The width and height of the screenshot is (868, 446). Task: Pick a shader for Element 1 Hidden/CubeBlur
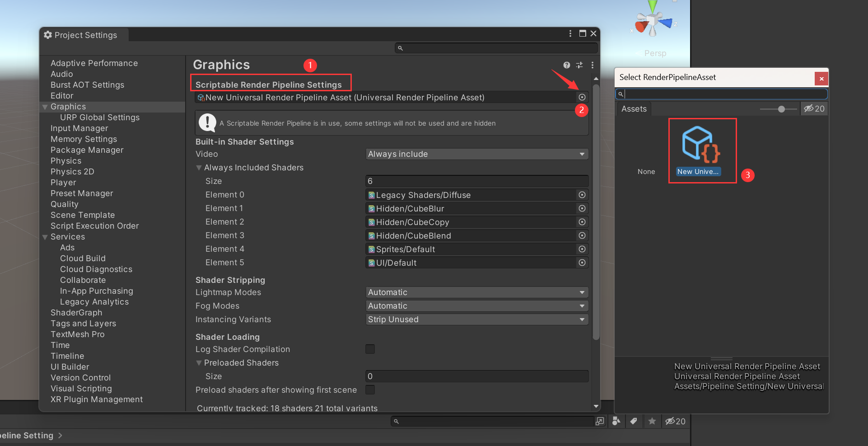[582, 208]
